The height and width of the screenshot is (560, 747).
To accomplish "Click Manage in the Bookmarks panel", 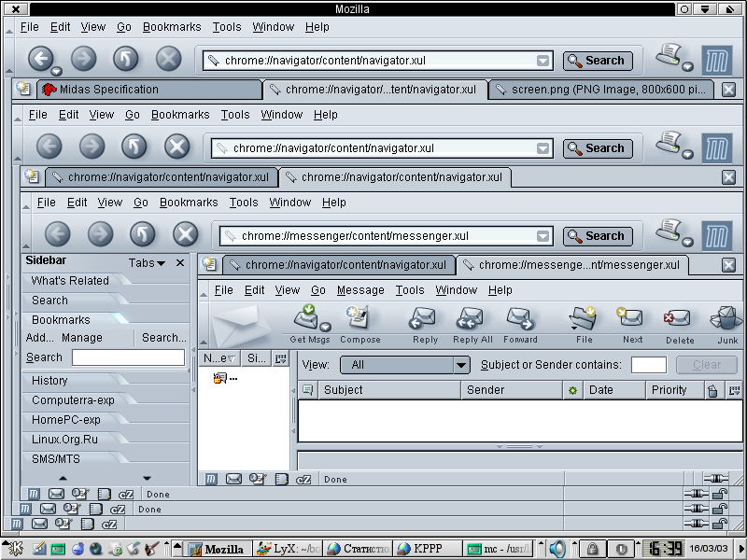I will click(x=82, y=338).
